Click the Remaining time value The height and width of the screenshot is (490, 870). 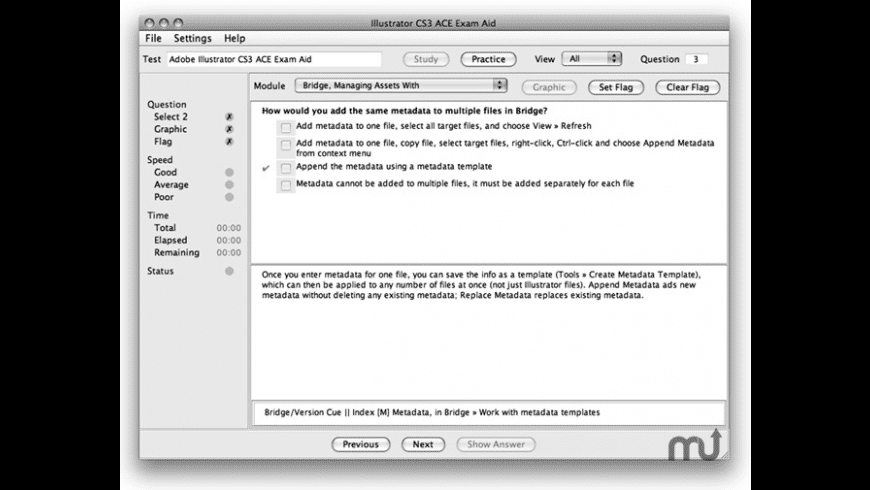click(x=229, y=252)
